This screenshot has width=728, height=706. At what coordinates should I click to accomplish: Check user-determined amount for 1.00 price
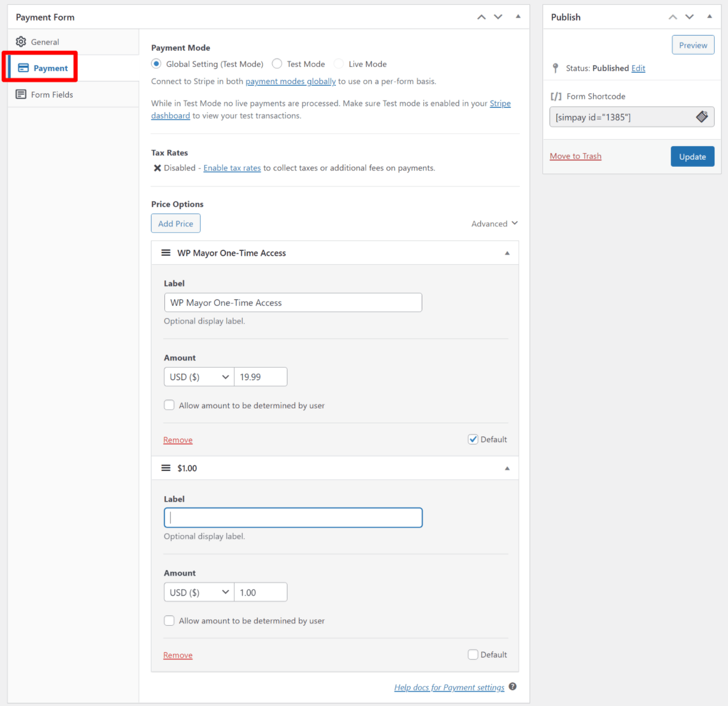pos(169,620)
